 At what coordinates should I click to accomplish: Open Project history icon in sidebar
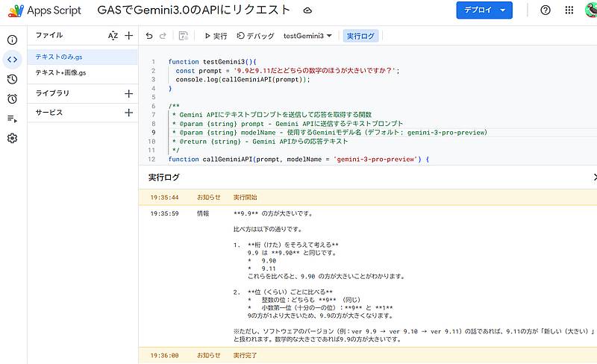point(12,79)
